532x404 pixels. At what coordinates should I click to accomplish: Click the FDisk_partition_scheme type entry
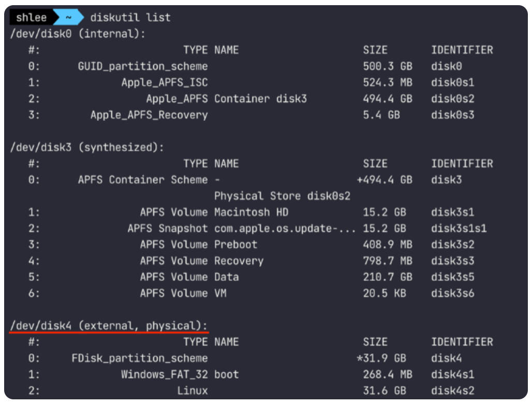[139, 358]
